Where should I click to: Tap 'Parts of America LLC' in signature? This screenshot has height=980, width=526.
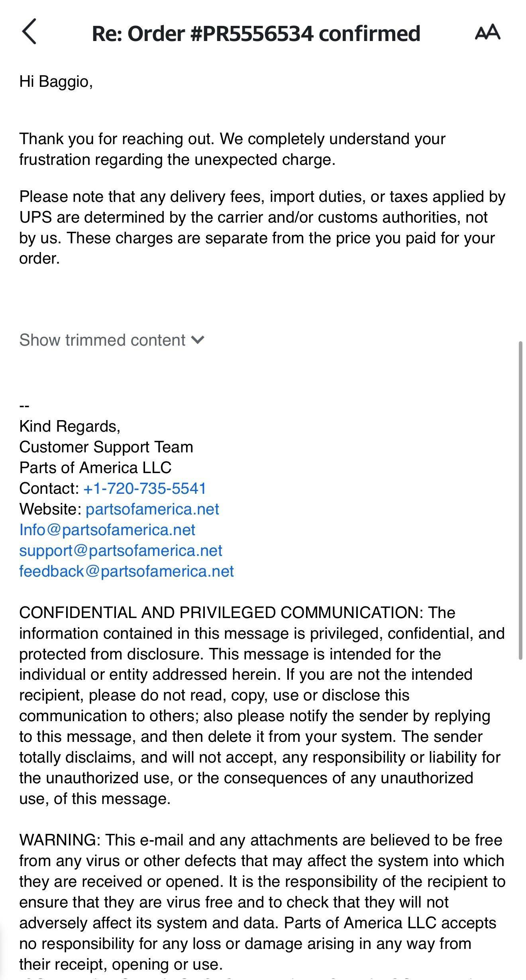point(95,468)
